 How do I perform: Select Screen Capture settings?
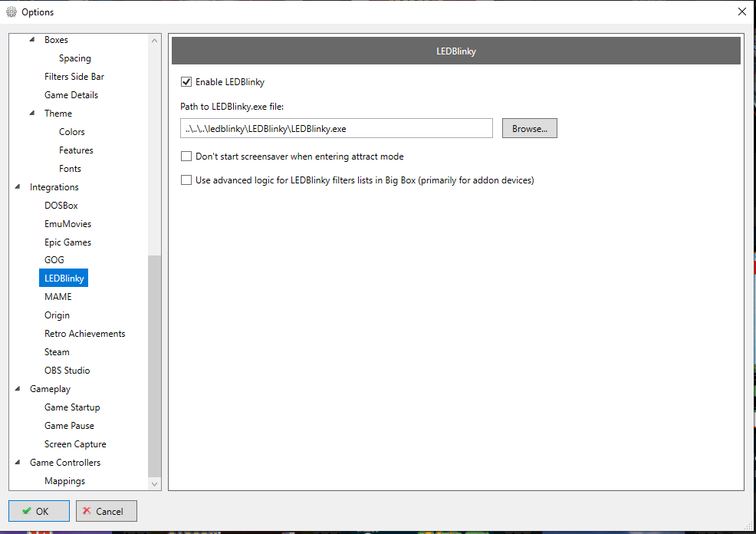[75, 443]
